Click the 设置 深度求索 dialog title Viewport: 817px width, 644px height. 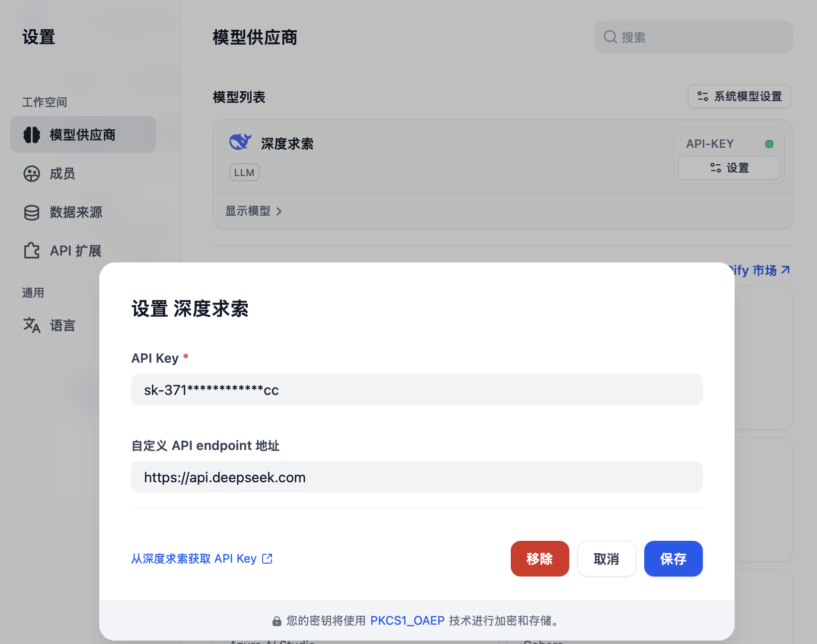pyautogui.click(x=190, y=309)
